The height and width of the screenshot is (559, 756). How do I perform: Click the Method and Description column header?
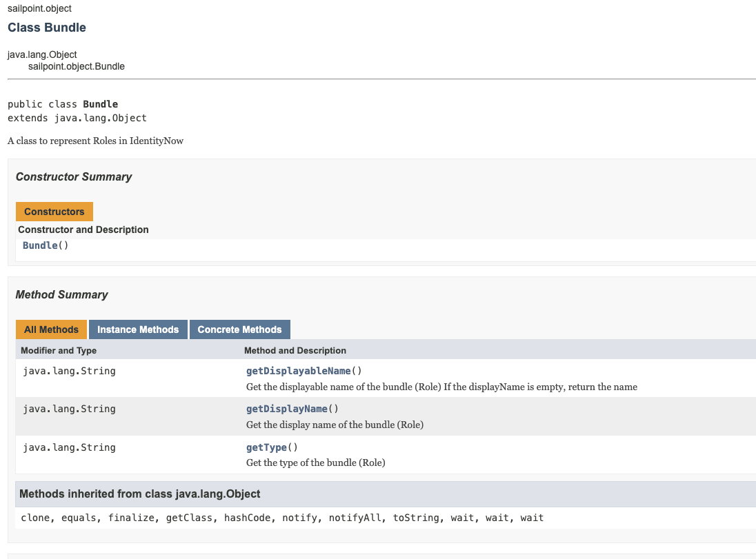tap(295, 351)
